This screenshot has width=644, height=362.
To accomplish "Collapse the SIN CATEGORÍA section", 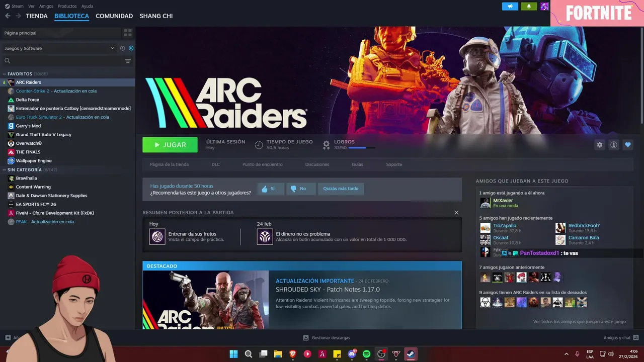I will tap(5, 170).
